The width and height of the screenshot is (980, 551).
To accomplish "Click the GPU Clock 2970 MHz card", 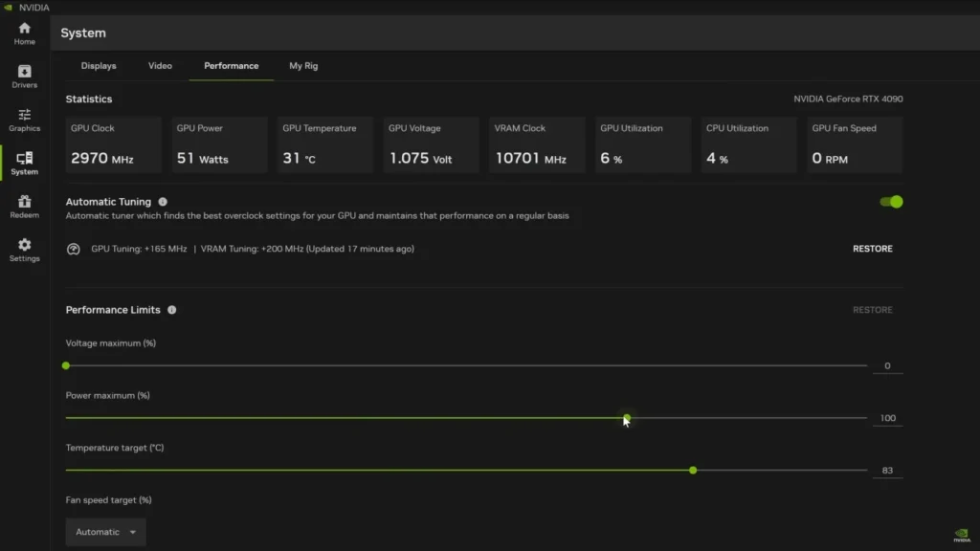I will coord(114,144).
